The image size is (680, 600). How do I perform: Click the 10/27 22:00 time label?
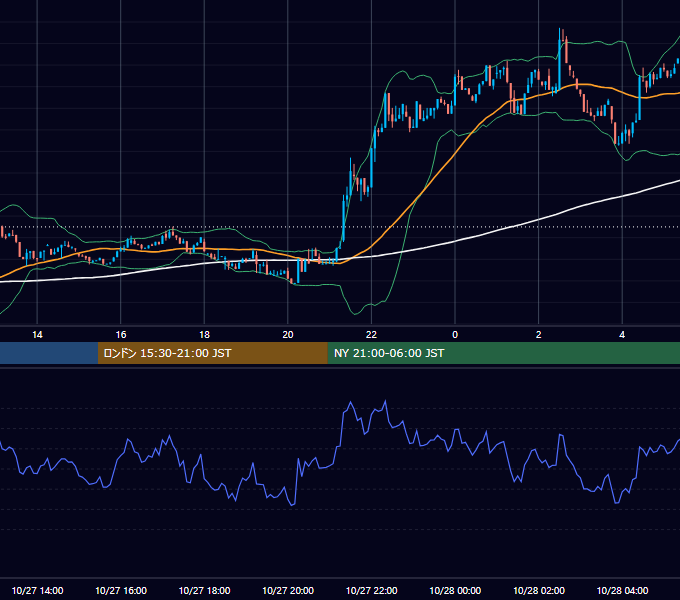pos(371,590)
